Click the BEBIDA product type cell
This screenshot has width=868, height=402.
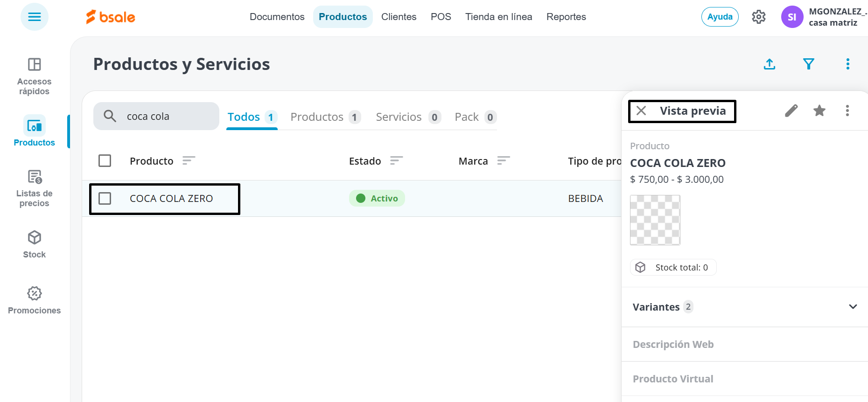(x=586, y=199)
